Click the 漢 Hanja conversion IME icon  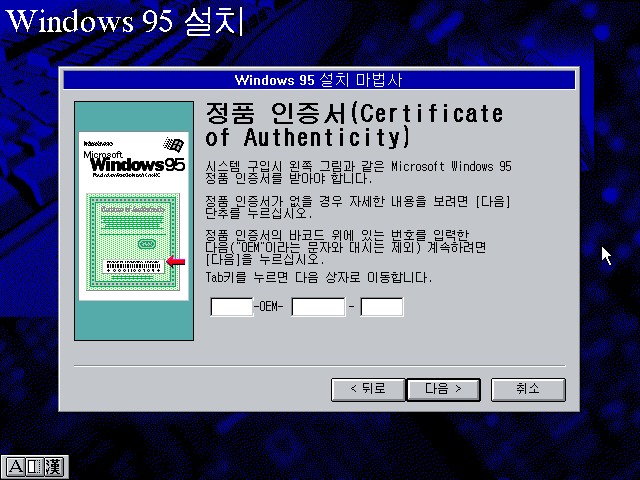coord(53,467)
